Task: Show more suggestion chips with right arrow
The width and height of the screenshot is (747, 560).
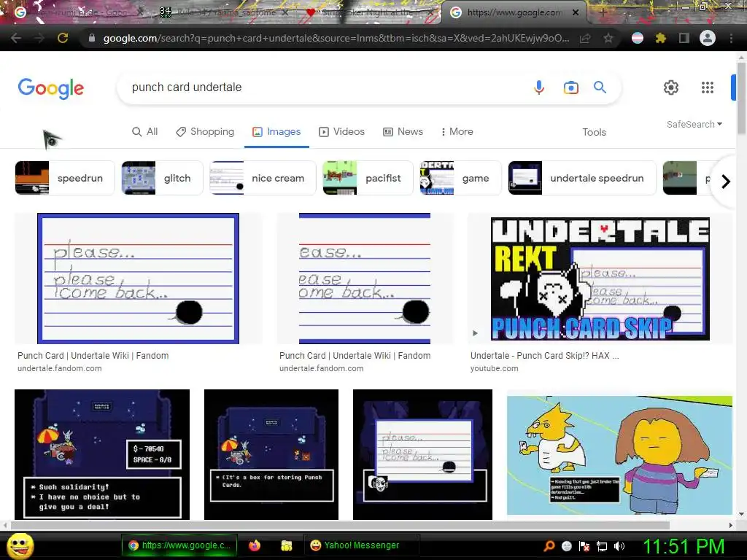Action: [725, 182]
